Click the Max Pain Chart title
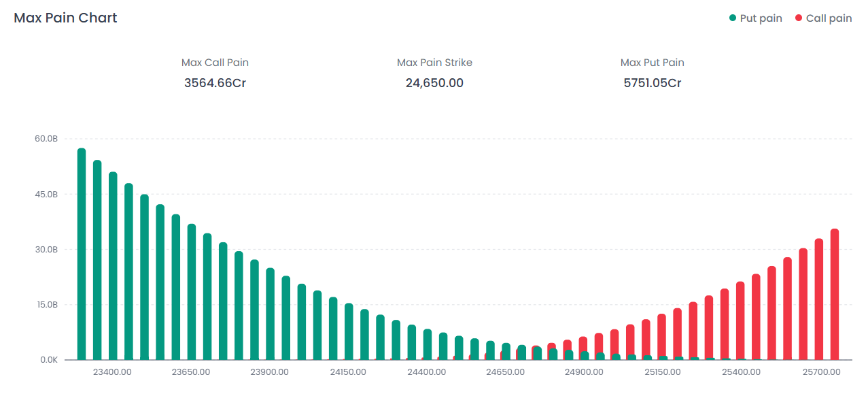This screenshot has height=394, width=868. point(65,18)
